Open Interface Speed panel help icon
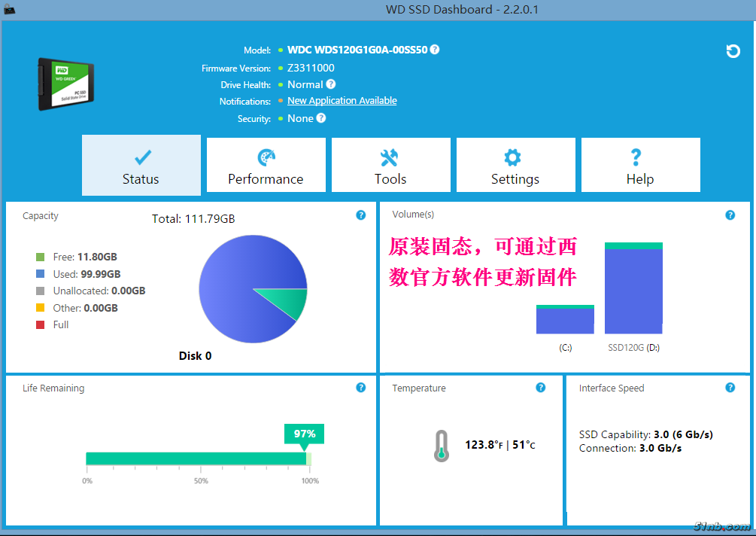Screen dimensions: 756x536 click(x=730, y=388)
